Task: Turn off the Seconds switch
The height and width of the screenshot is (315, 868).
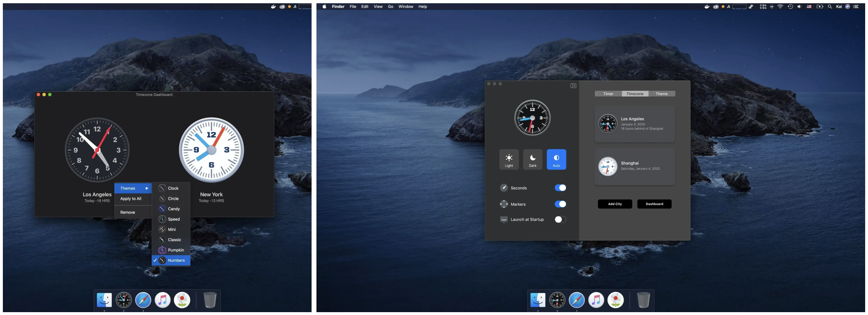Action: [x=560, y=188]
